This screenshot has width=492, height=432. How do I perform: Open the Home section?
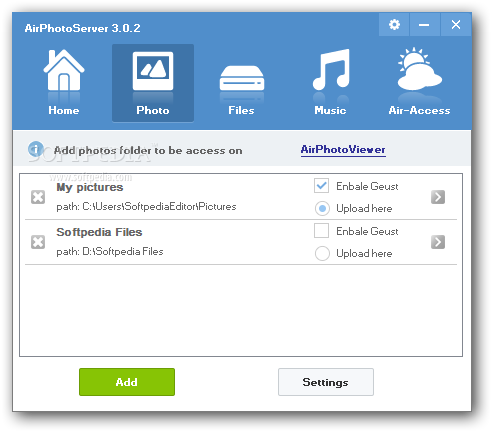63,83
